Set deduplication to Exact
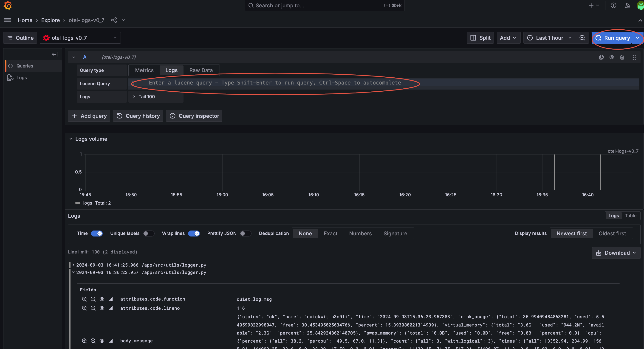This screenshot has height=349, width=644. 330,233
